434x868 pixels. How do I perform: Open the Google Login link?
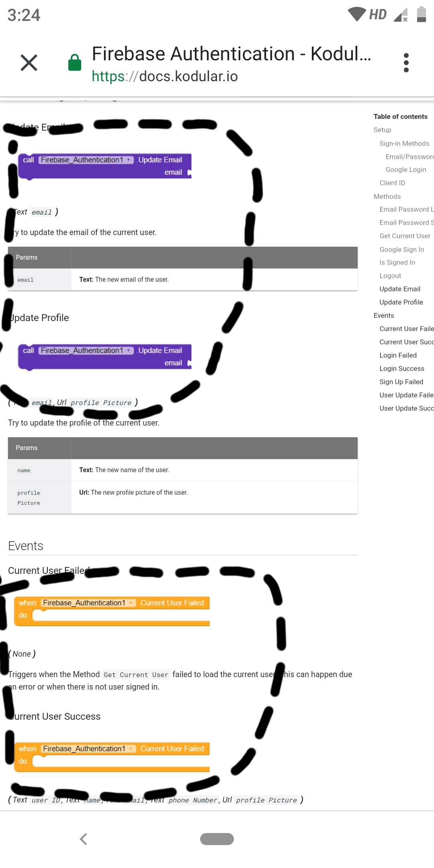coord(406,170)
